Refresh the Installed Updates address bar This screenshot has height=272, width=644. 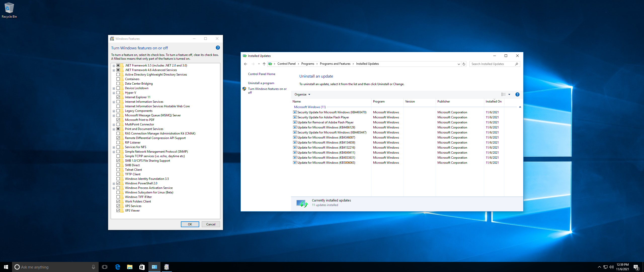(464, 64)
